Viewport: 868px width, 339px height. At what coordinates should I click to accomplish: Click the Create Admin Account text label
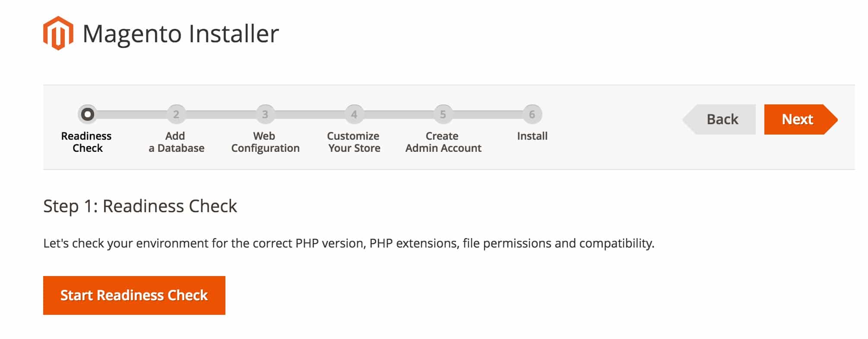coord(444,142)
